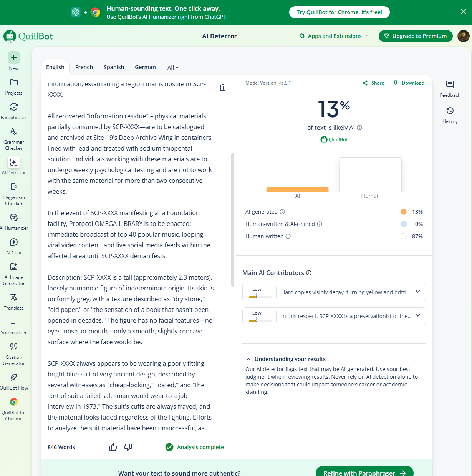Click the '846 Words' count
The height and width of the screenshot is (476, 472).
point(61,447)
